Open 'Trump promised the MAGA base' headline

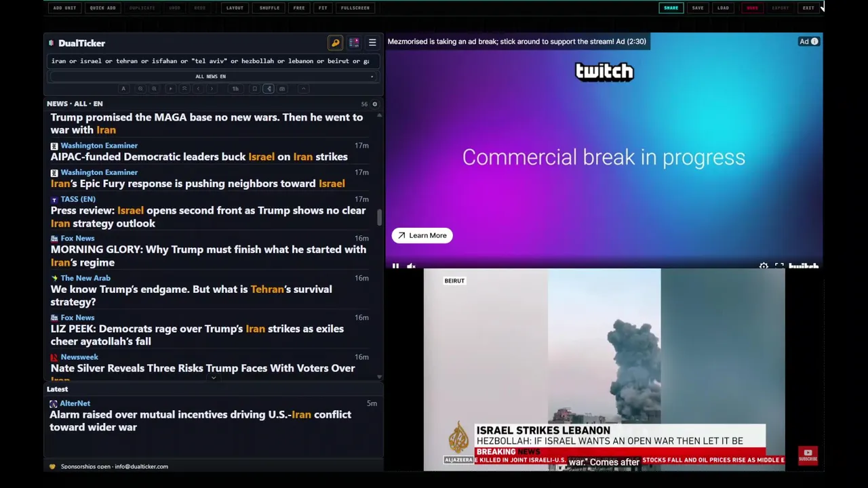pos(207,123)
